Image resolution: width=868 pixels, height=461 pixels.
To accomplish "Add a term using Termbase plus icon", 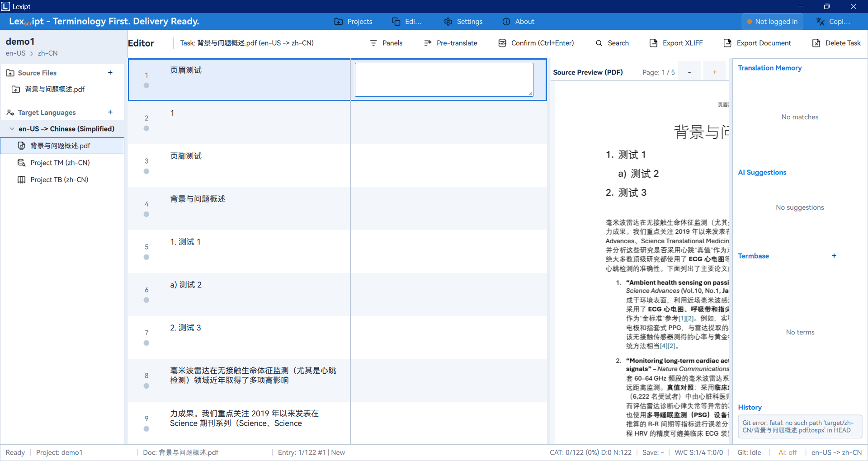I will (834, 256).
